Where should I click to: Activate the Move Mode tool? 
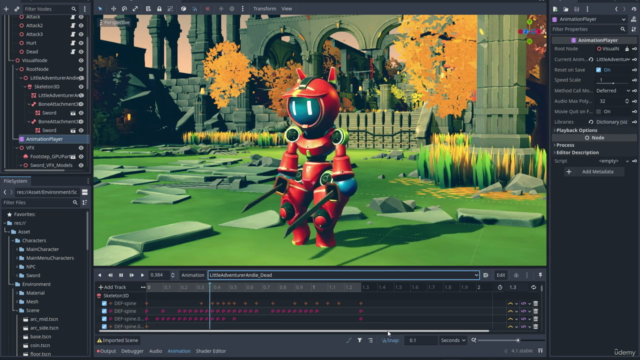tap(113, 9)
